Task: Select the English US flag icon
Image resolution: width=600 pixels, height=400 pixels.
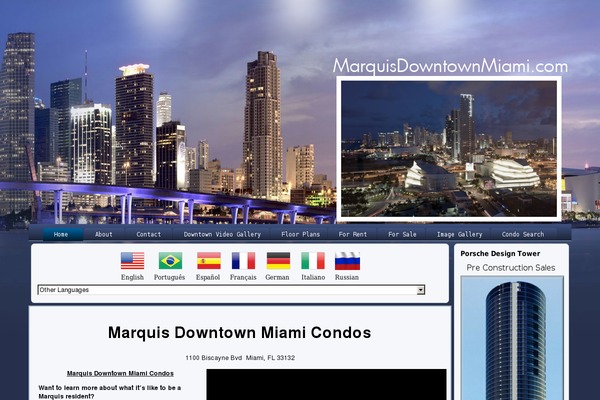Action: [x=132, y=261]
